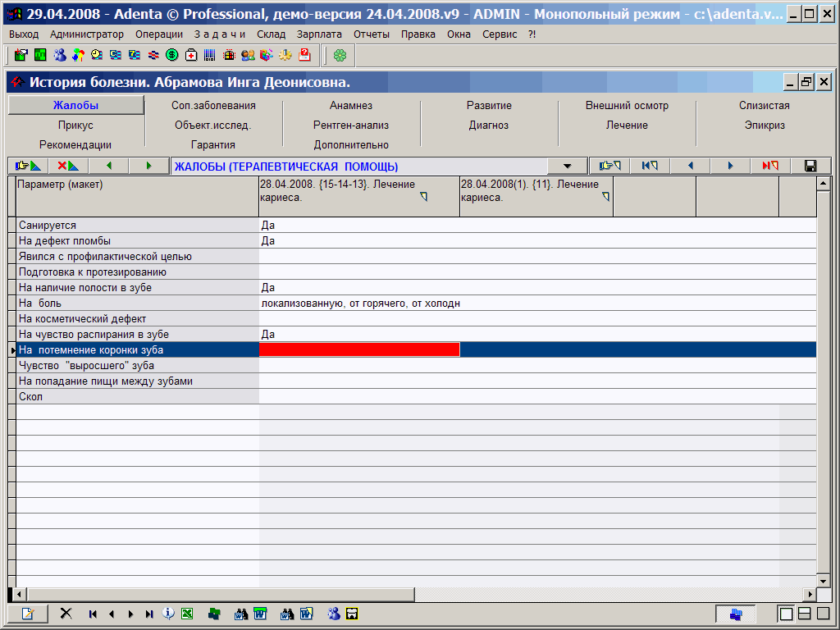The width and height of the screenshot is (840, 630).
Task: Open dropdown marker in the 28.04.2008(1) {11} column
Action: tap(606, 197)
